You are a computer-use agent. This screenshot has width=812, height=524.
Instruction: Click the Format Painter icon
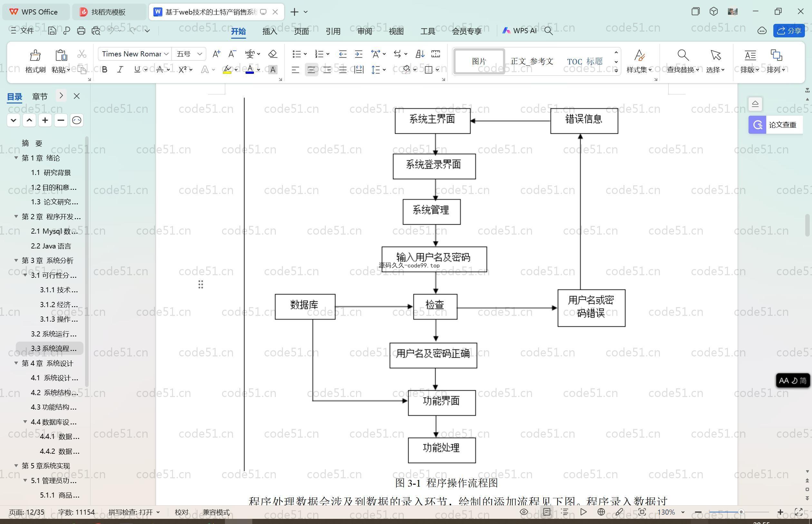[35, 55]
